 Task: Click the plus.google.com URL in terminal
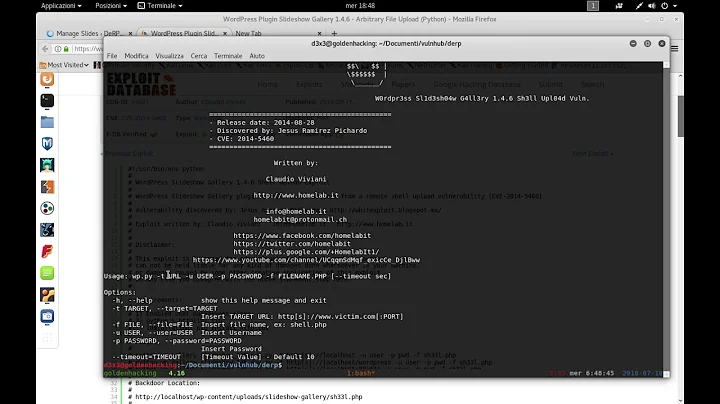tap(306, 252)
